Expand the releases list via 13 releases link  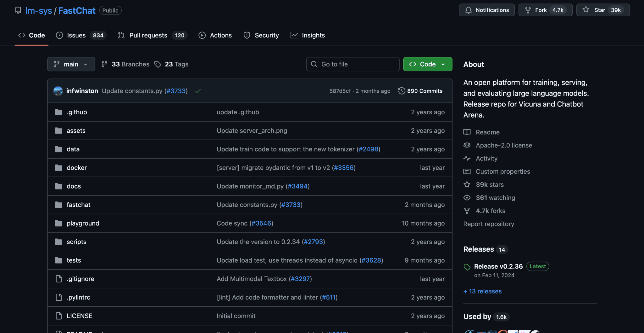tap(482, 291)
